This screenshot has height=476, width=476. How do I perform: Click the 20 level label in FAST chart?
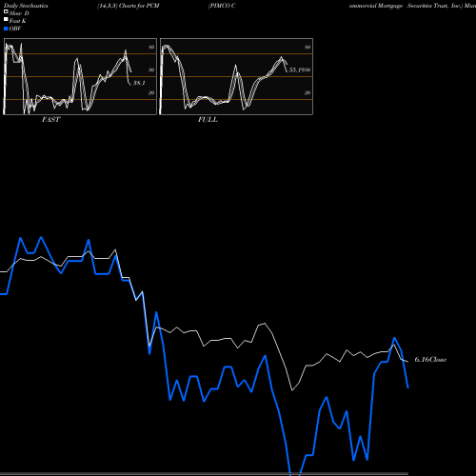pyautogui.click(x=151, y=92)
